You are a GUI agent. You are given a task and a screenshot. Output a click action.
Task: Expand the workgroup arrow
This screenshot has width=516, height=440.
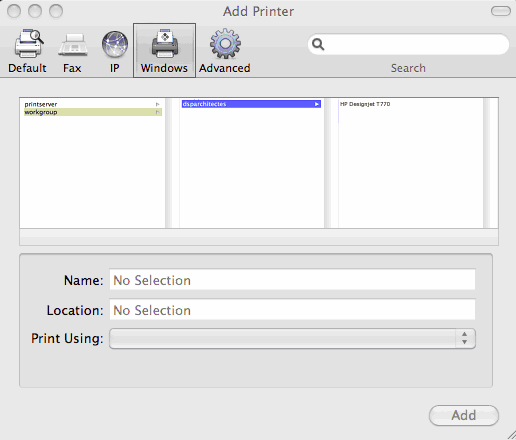coord(158,112)
